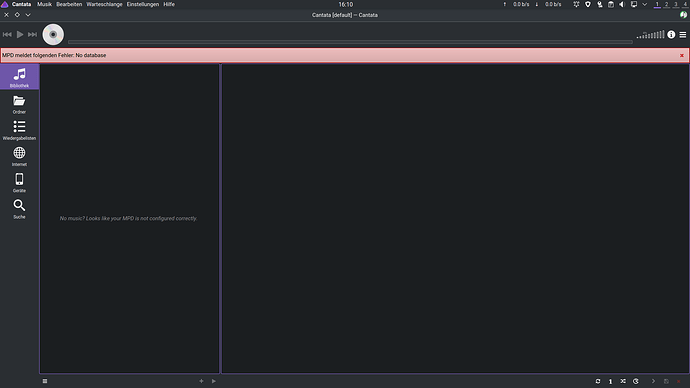
Task: Switch to the Internet view
Action: (19, 157)
